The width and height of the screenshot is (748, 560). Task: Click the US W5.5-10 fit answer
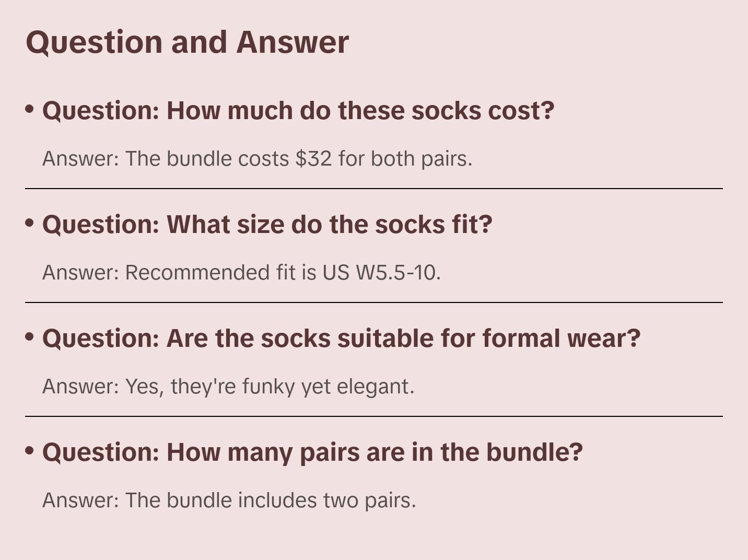[241, 272]
